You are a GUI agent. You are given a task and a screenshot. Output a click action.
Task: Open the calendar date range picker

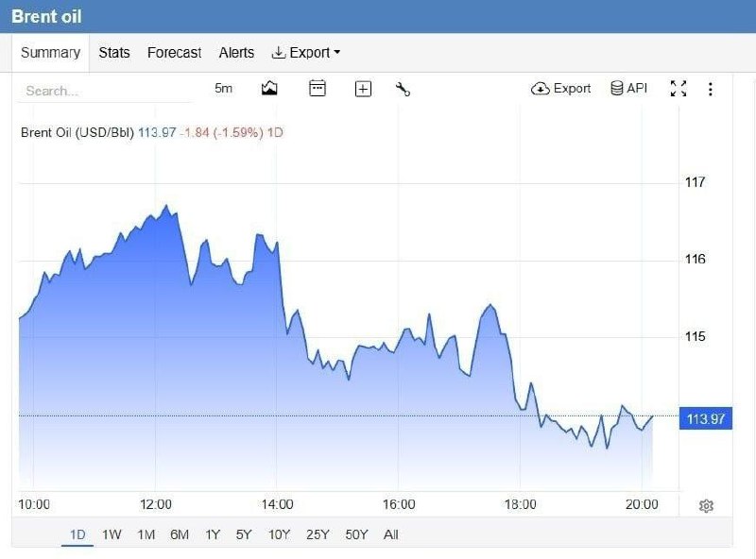[318, 88]
